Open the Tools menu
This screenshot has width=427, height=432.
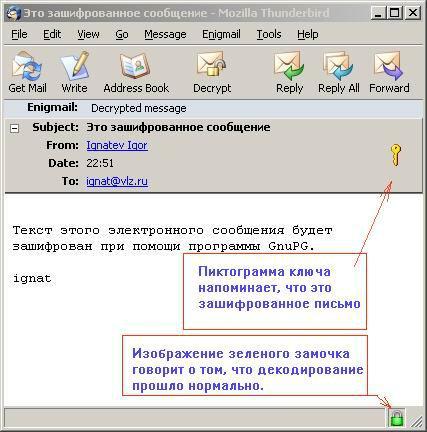(269, 34)
